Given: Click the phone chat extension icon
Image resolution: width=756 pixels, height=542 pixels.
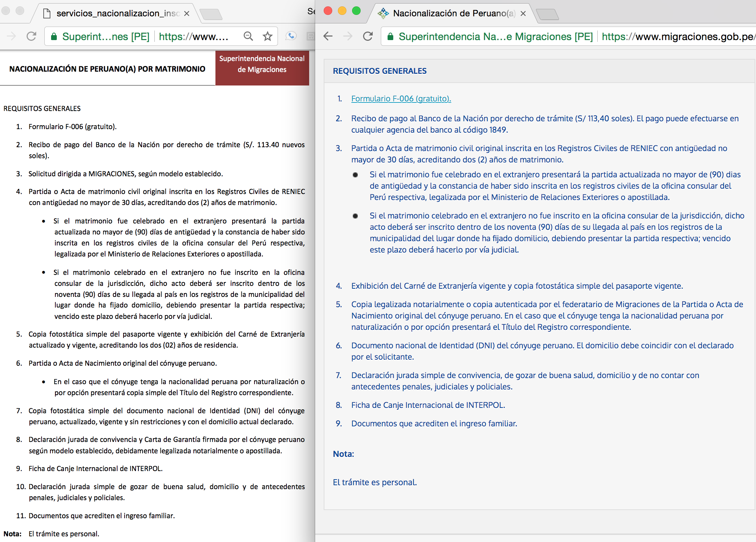Looking at the screenshot, I should pos(291,36).
